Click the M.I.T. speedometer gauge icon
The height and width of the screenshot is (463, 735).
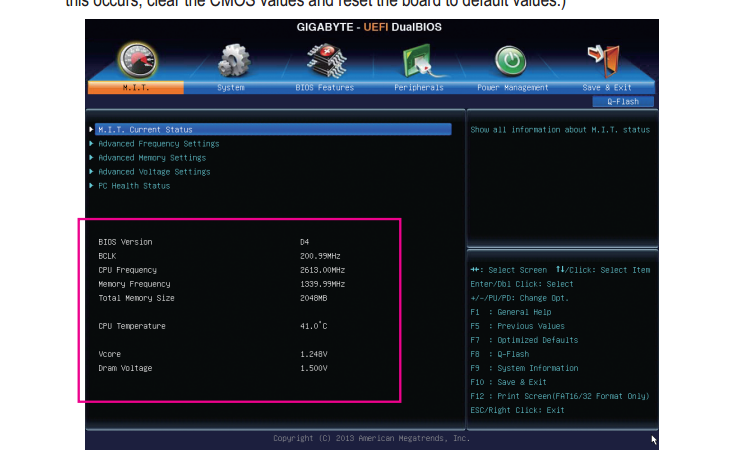tap(137, 61)
